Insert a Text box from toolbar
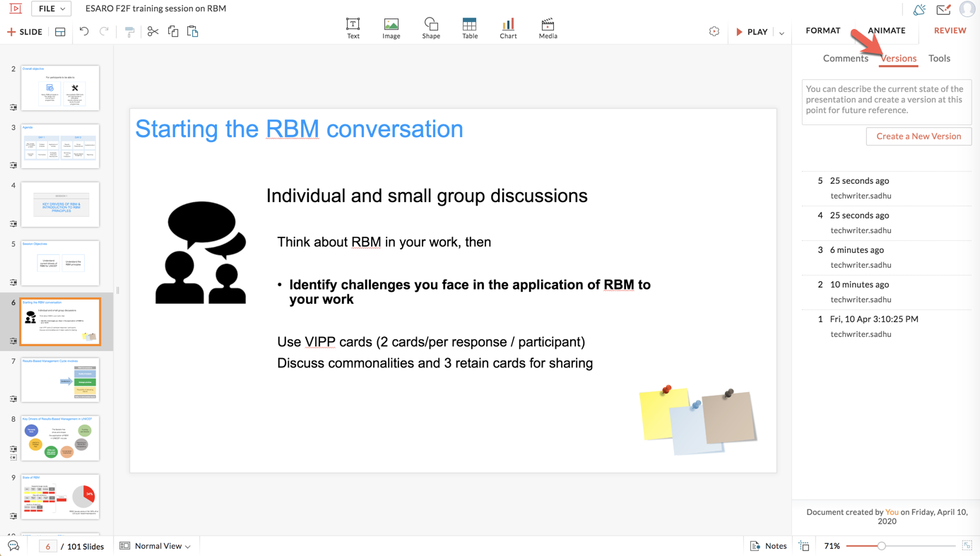 [x=353, y=28]
